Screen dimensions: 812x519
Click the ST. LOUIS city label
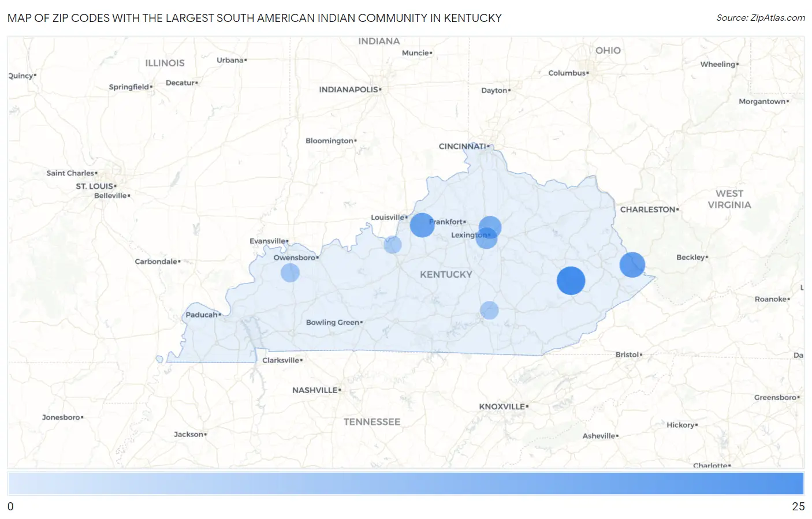[95, 186]
